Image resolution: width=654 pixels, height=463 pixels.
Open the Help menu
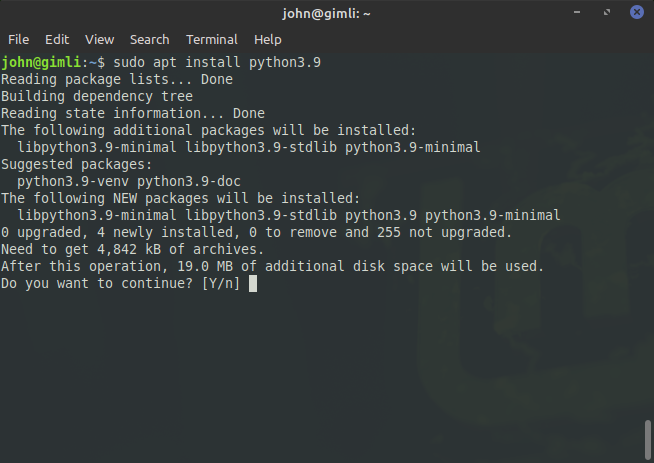pos(267,40)
